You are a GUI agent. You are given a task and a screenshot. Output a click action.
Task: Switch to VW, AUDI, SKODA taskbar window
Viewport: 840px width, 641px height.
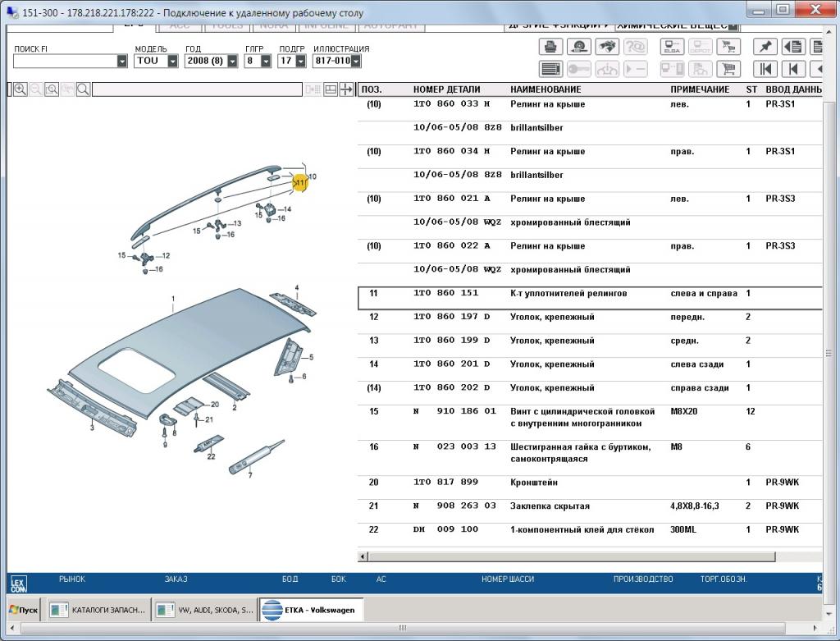tap(205, 610)
